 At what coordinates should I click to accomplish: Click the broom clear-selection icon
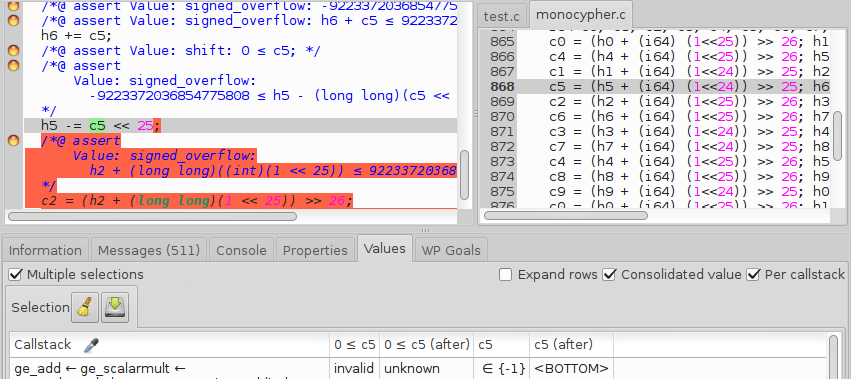86,308
